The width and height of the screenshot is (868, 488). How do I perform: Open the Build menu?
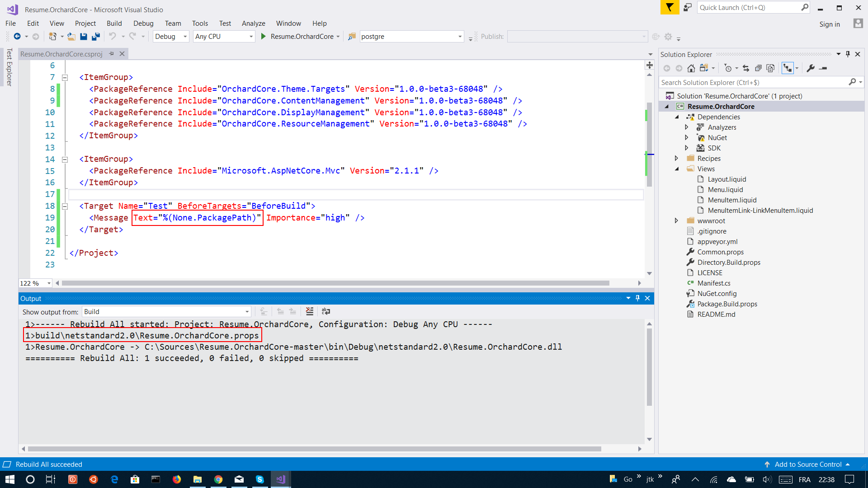114,23
